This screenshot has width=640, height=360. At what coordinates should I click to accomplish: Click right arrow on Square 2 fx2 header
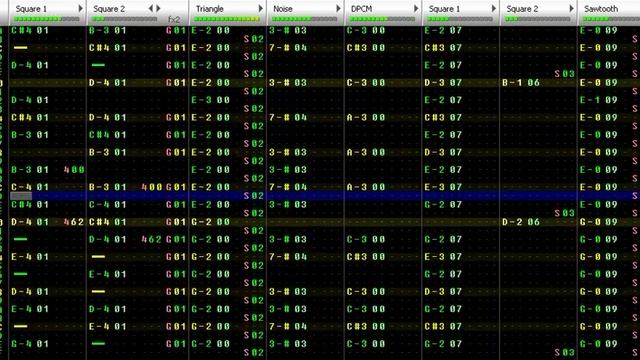158,9
